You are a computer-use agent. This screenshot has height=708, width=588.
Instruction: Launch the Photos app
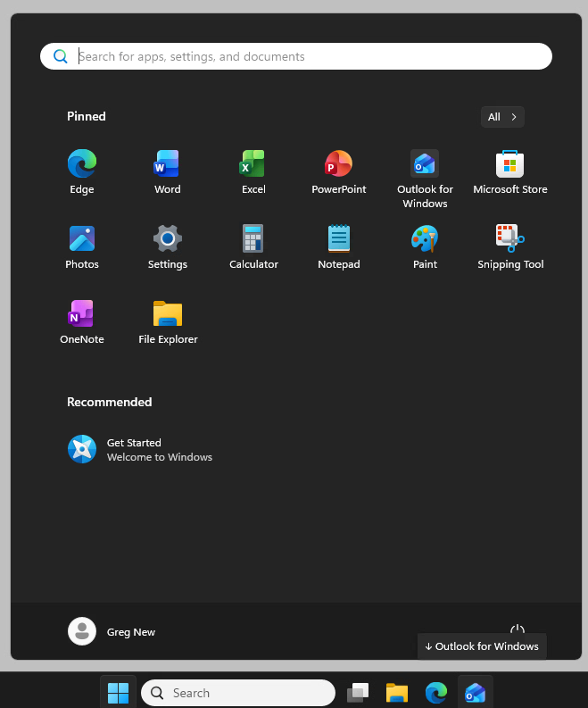pyautogui.click(x=82, y=247)
